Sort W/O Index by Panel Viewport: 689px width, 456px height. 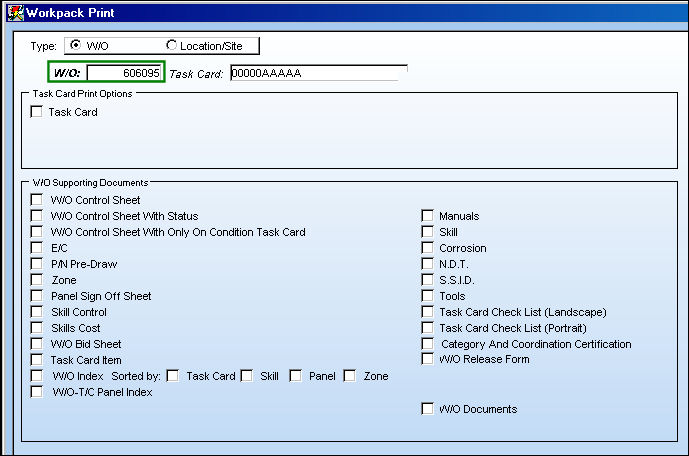pos(295,376)
